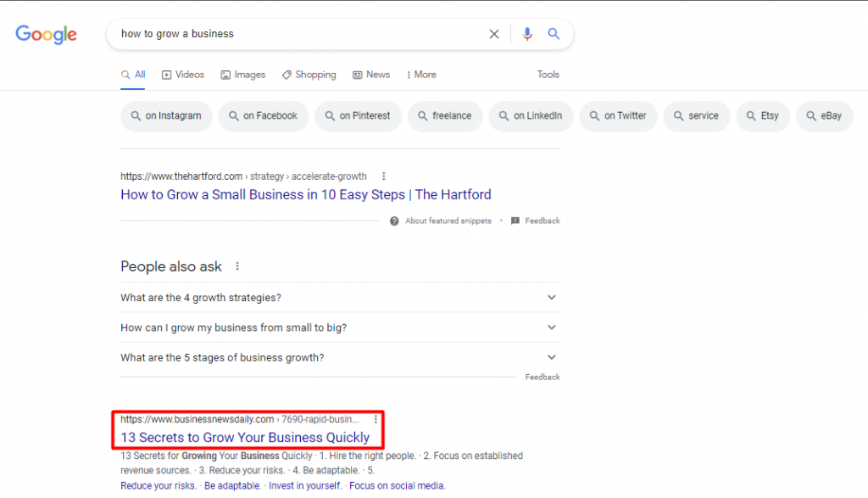This screenshot has height=498, width=868.
Task: Switch to the Videos tab
Action: 183,75
